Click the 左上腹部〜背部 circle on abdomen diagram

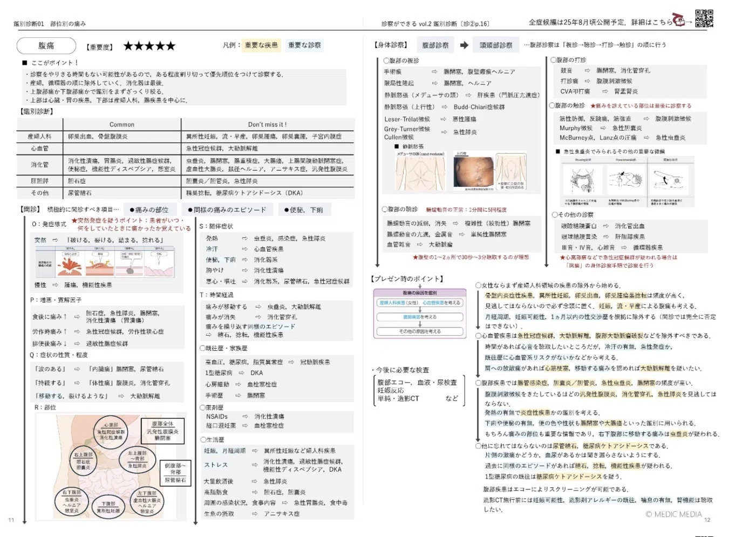click(x=138, y=459)
